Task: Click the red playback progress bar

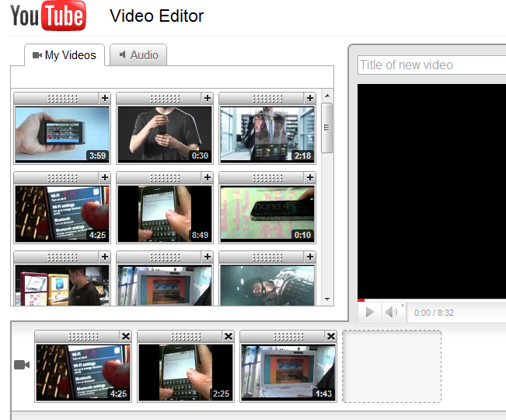Action: 361,299
